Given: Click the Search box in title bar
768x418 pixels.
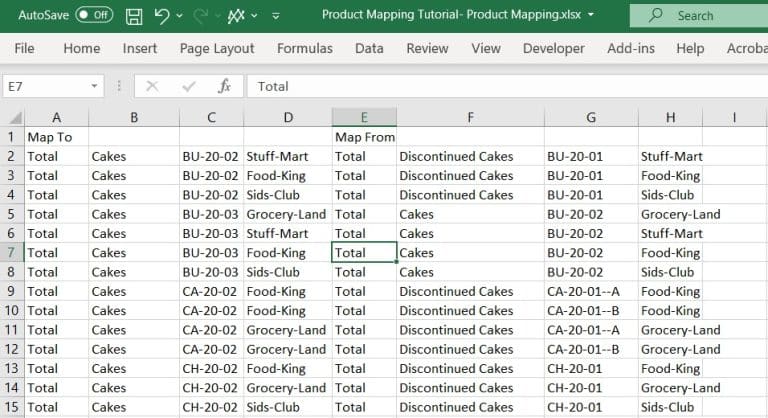Looking at the screenshot, I should [x=698, y=16].
